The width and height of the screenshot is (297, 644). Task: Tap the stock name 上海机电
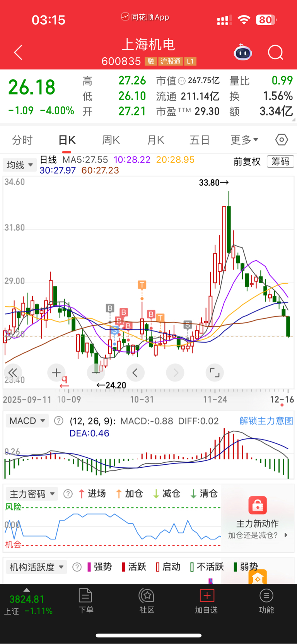148,45
